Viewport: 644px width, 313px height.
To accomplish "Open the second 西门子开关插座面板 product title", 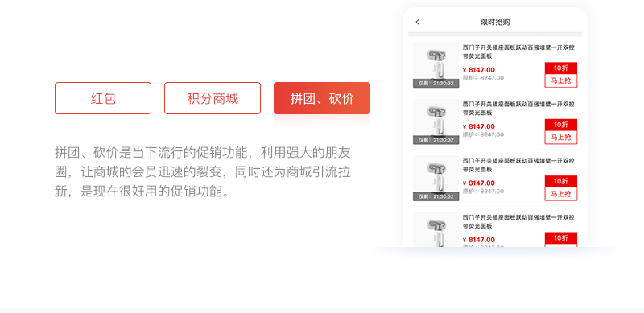I will [518, 109].
